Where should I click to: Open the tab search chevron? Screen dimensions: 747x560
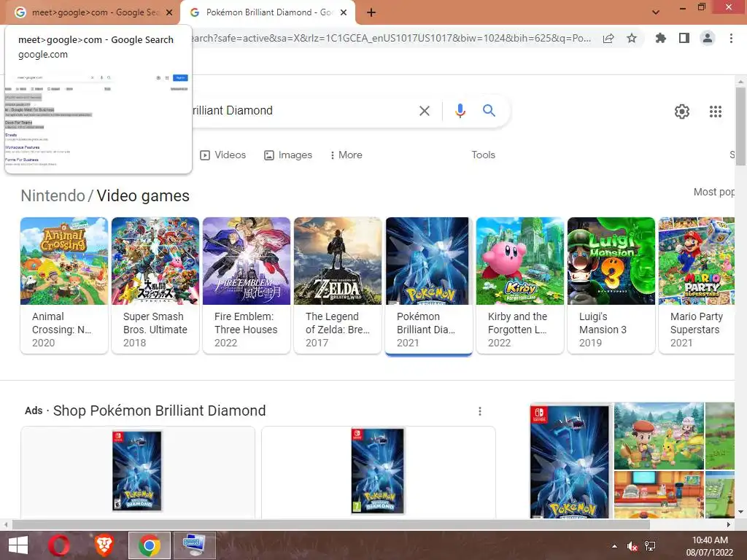[656, 12]
